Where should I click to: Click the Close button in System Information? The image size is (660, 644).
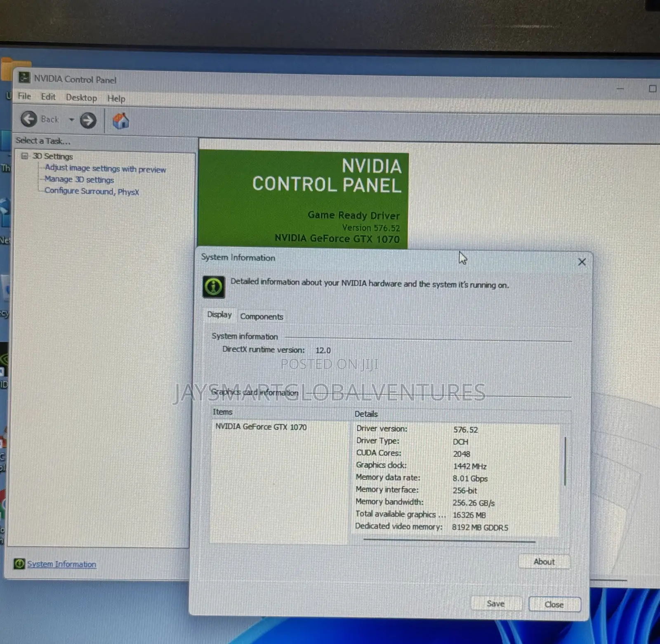[554, 604]
